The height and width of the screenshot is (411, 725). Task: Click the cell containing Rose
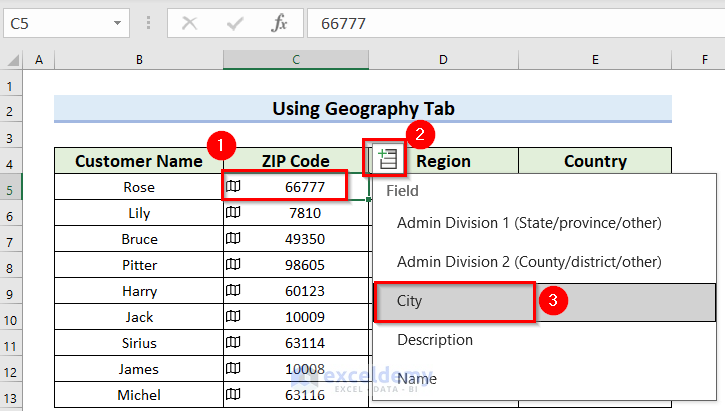click(x=139, y=187)
